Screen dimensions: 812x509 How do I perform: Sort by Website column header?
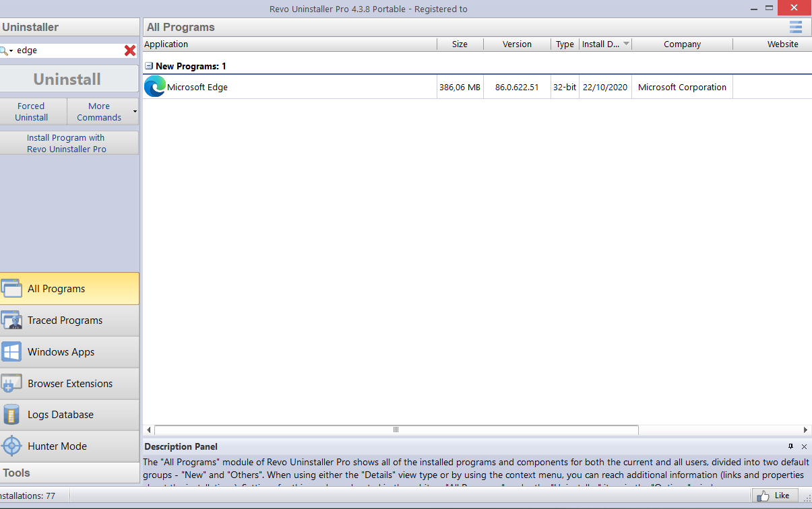coord(772,44)
